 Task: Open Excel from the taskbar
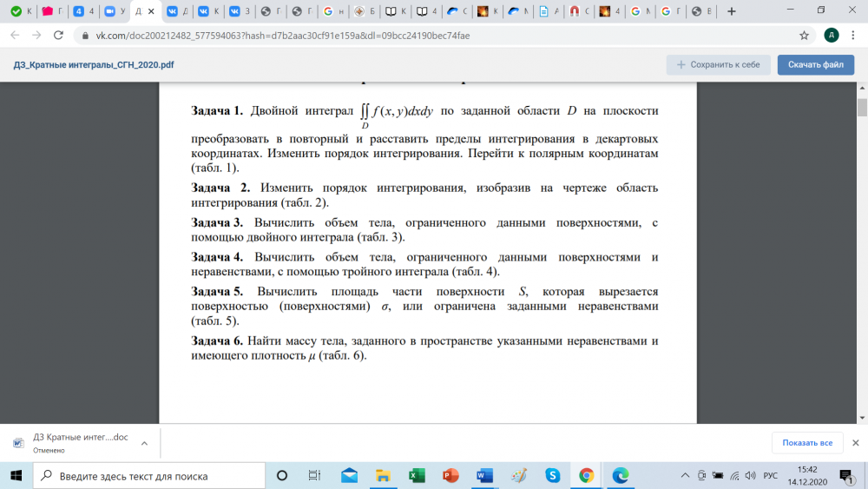pos(417,476)
